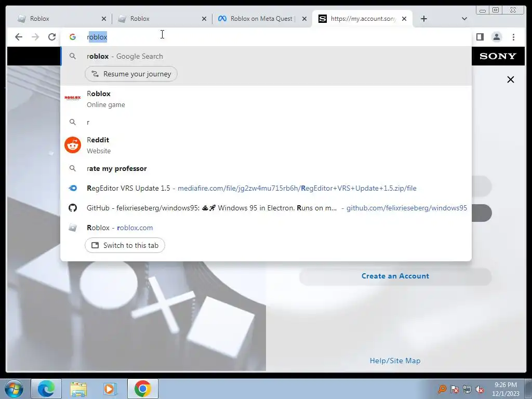Select the Roblox Online game suggestion

[265, 99]
